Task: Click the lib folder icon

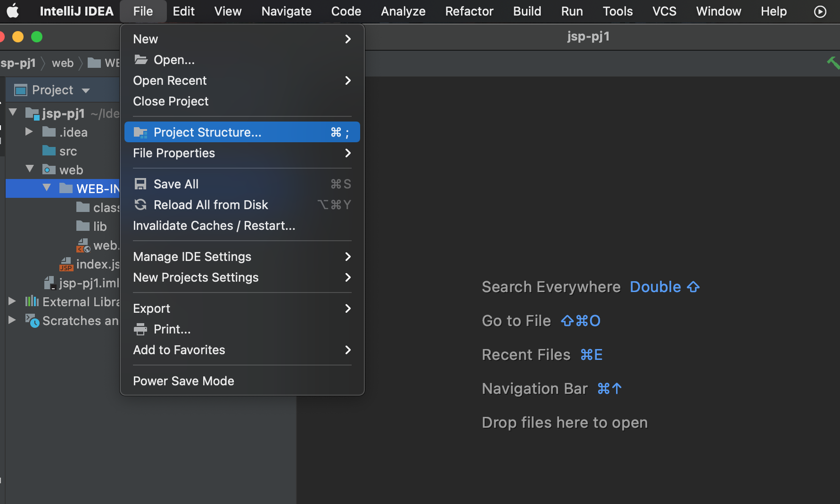Action: 83,226
